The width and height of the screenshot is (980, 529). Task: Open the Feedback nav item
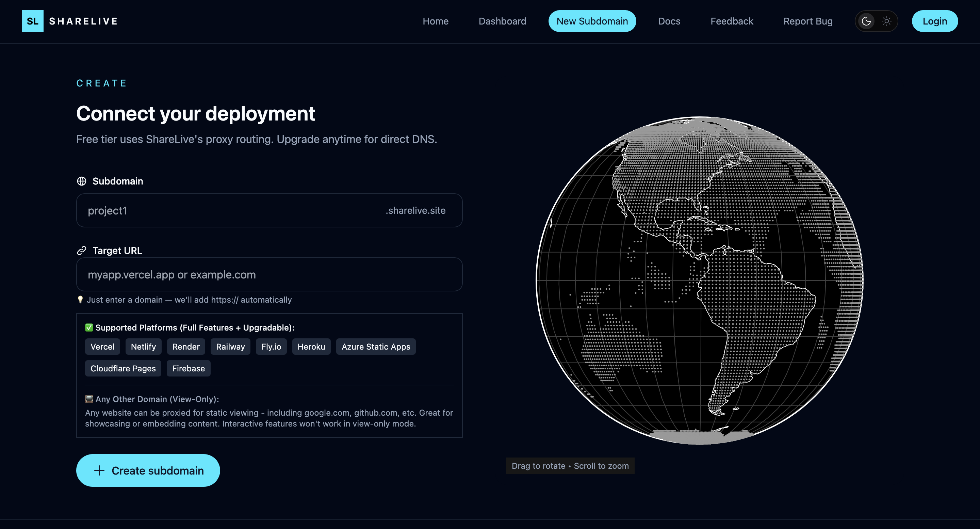(x=732, y=21)
